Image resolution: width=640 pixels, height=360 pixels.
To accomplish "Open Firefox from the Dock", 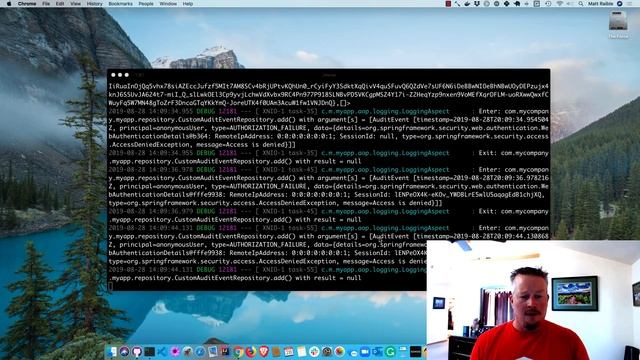I will point(251,352).
